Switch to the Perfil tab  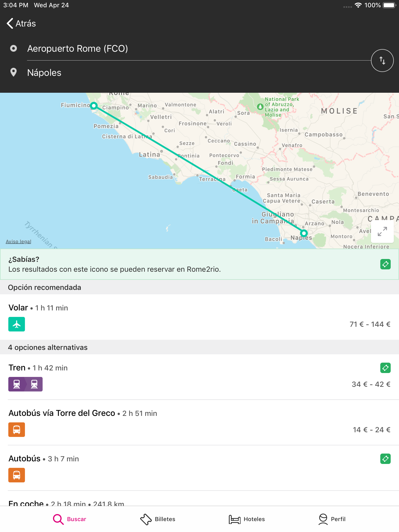(332, 519)
